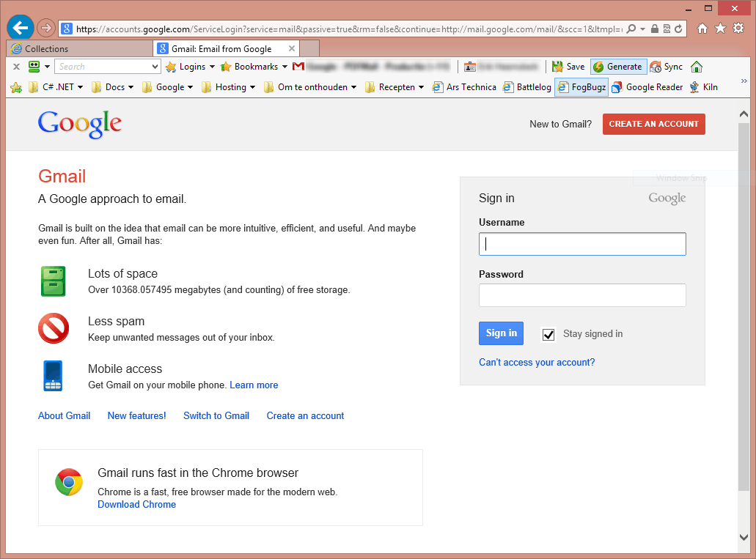756x559 pixels.
Task: Click the RoboForm Save icon
Action: coord(568,67)
